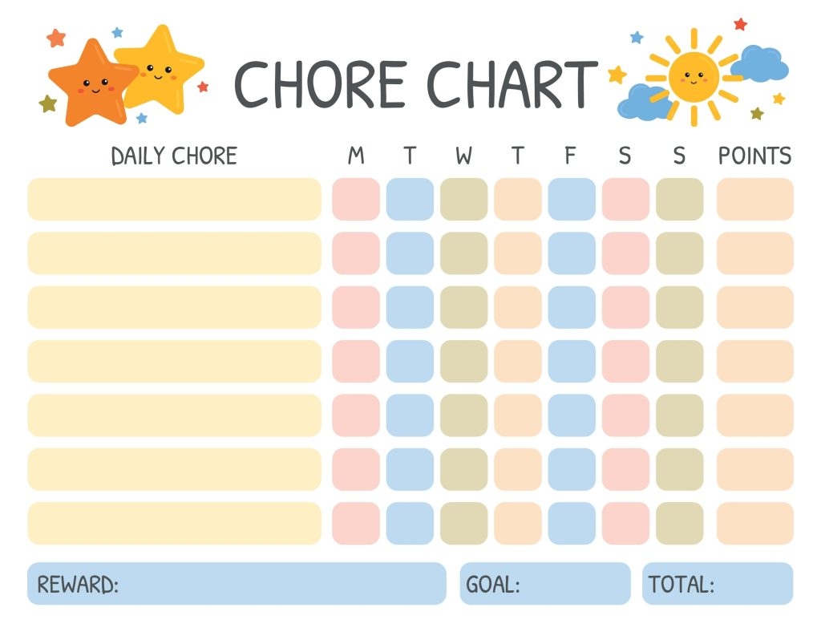Screen dimensions: 821x644
Task: Click the points box in the third row
Action: point(754,308)
